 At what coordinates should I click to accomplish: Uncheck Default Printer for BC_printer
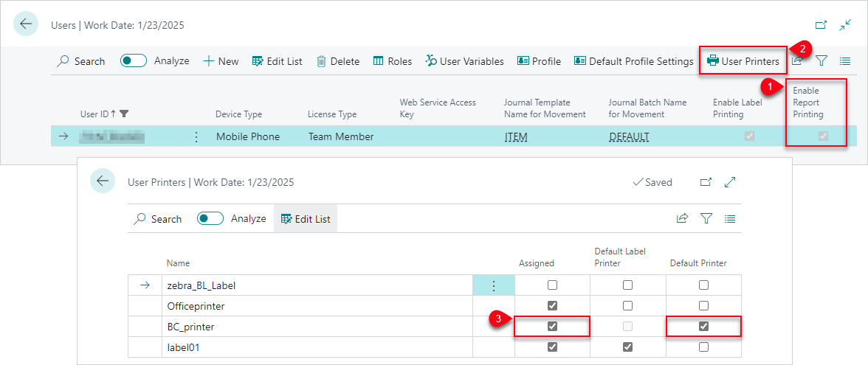point(703,327)
